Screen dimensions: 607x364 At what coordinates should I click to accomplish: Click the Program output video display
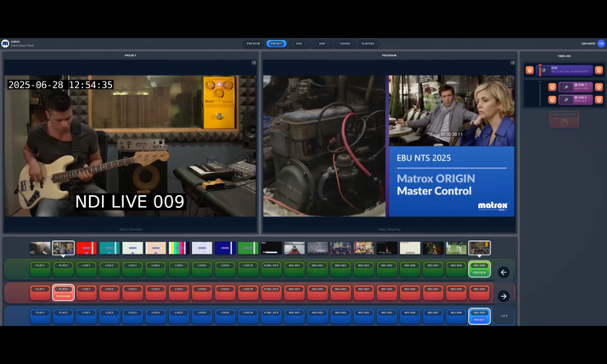pos(389,146)
